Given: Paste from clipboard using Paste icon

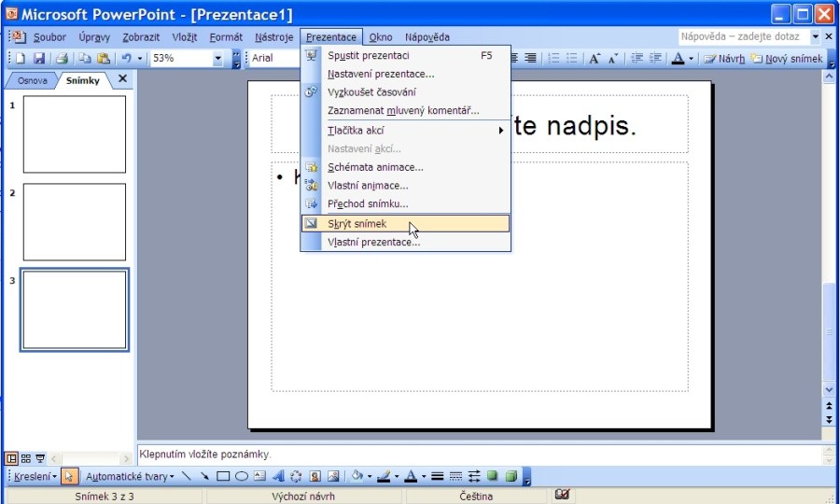Looking at the screenshot, I should [x=104, y=59].
